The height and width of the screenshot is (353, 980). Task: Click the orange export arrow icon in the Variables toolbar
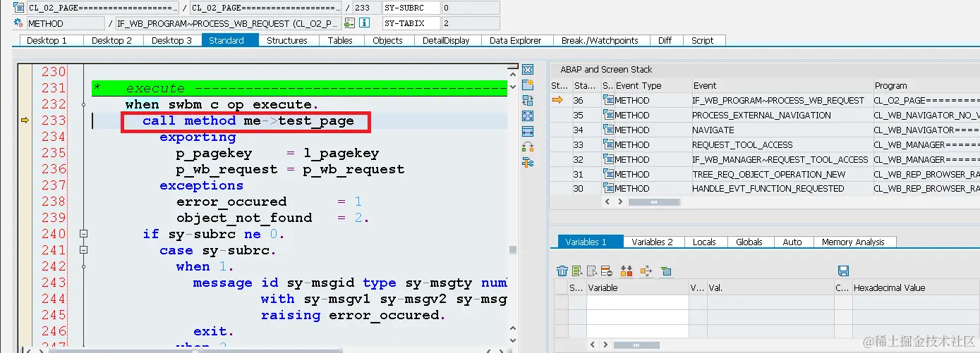(x=645, y=271)
